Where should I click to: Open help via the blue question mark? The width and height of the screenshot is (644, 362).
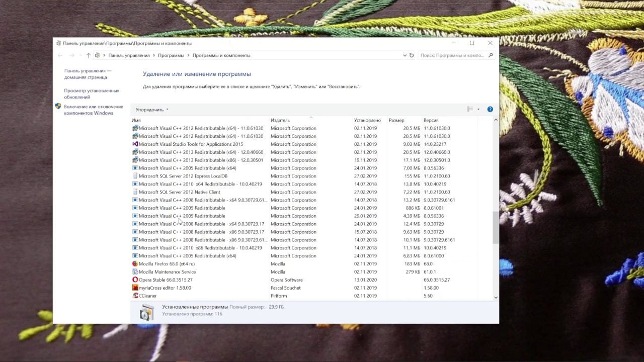(490, 109)
